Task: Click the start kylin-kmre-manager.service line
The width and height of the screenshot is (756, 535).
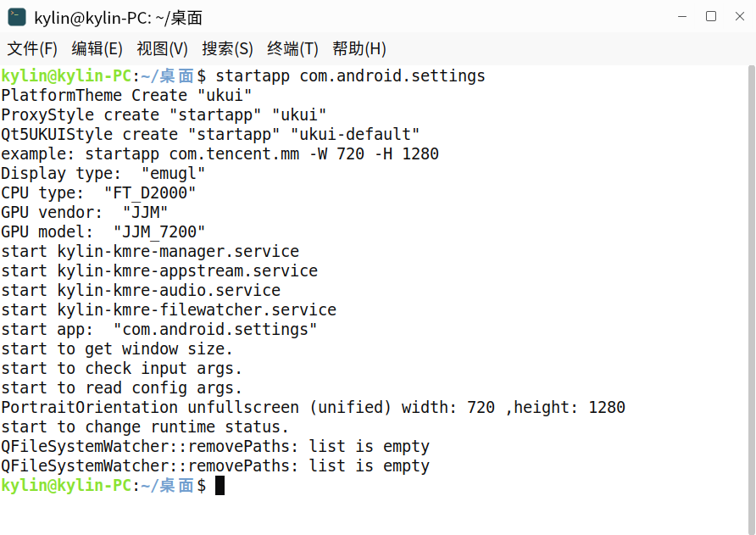Action: (150, 251)
